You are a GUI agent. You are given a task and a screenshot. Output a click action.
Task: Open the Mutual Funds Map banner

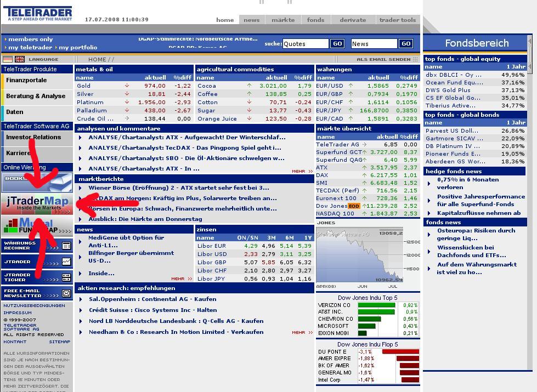pos(37,226)
